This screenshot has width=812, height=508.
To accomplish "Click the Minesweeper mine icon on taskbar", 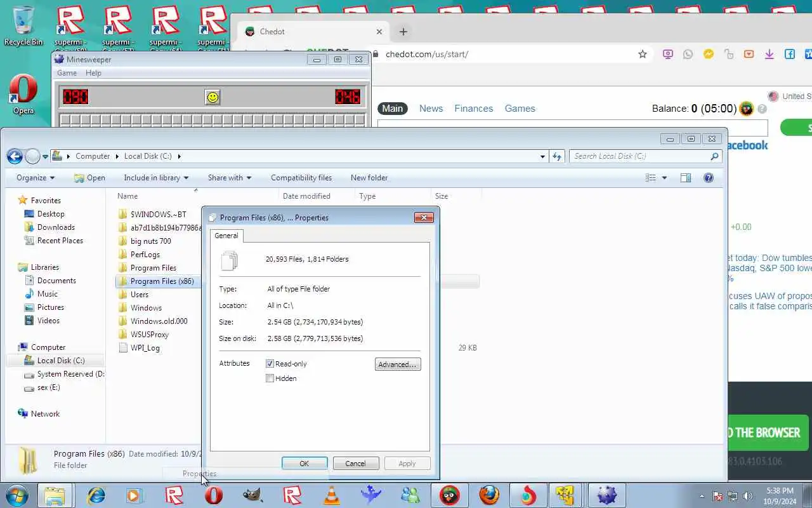I will click(x=607, y=495).
